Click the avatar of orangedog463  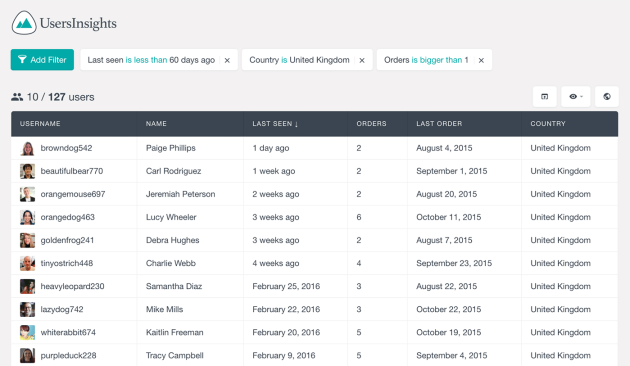(x=27, y=217)
